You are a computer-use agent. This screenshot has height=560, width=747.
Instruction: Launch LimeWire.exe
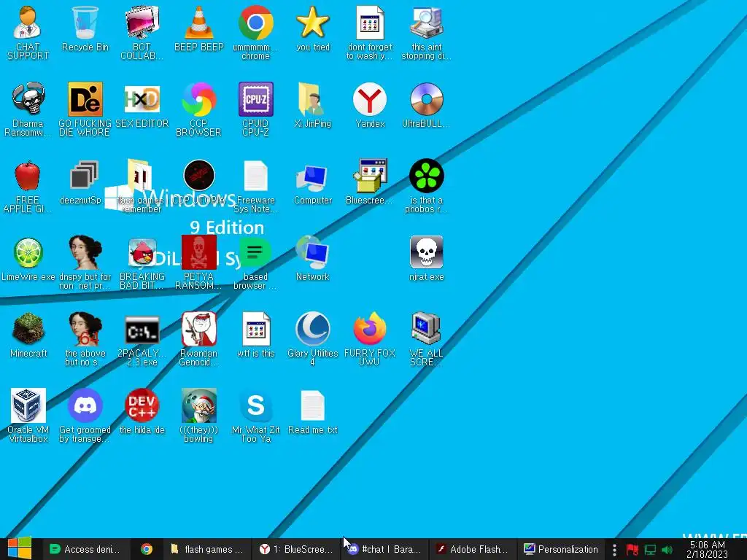coord(28,258)
